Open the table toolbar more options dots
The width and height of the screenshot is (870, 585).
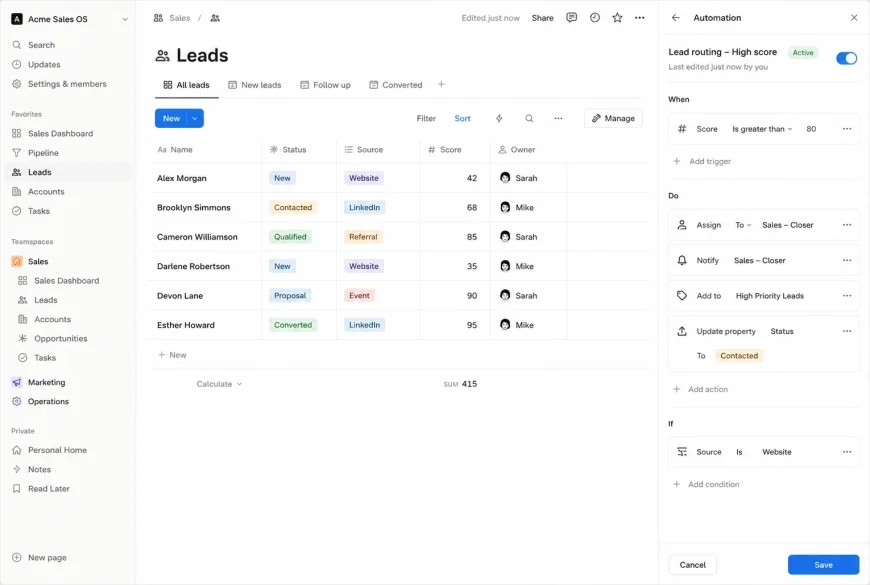pyautogui.click(x=558, y=118)
